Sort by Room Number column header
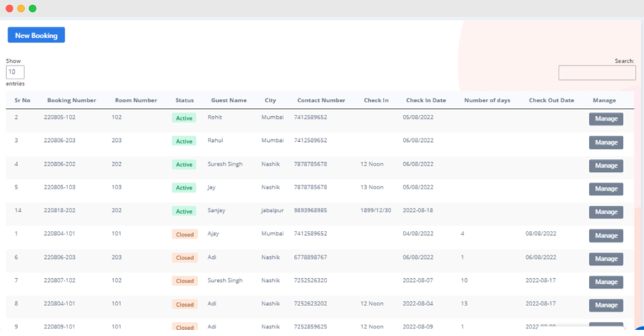 [136, 100]
